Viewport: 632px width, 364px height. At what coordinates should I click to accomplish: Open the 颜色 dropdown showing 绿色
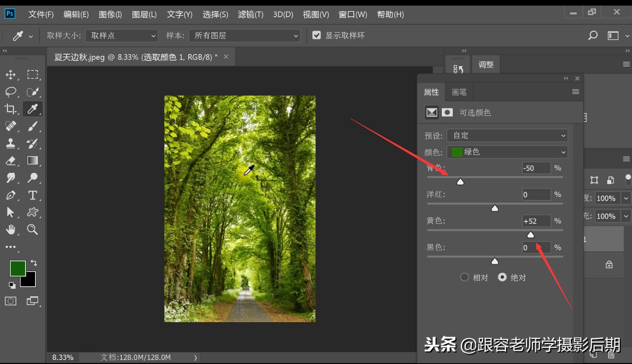(x=507, y=152)
